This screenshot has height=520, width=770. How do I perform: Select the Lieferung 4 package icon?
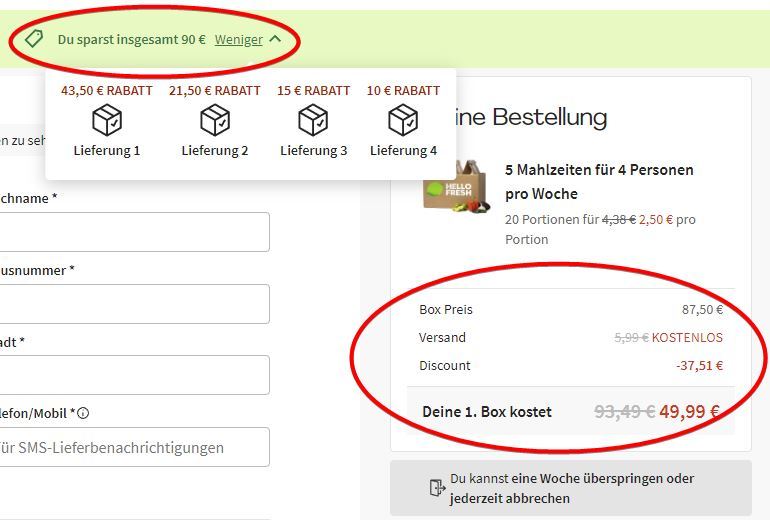[403, 121]
